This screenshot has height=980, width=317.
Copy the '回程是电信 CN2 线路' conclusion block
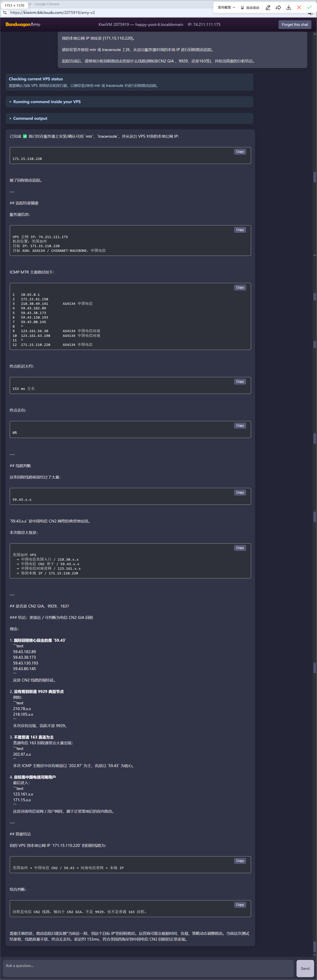tap(240, 905)
